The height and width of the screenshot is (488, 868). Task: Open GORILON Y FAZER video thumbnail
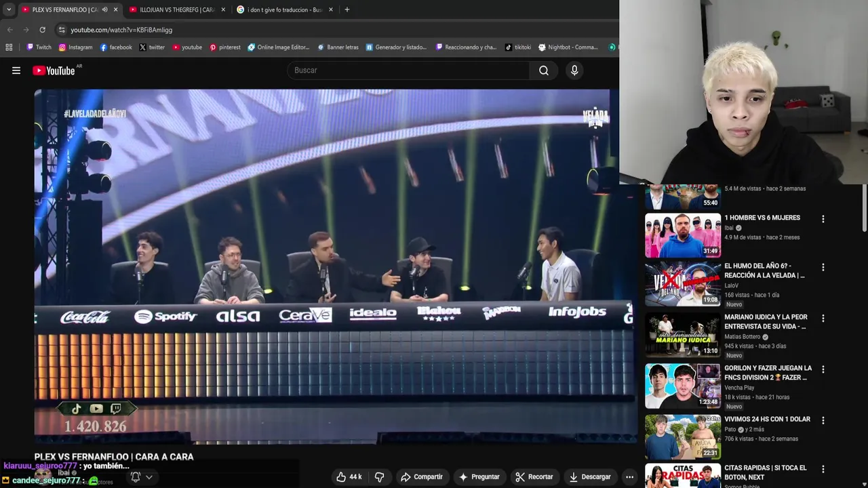683,386
